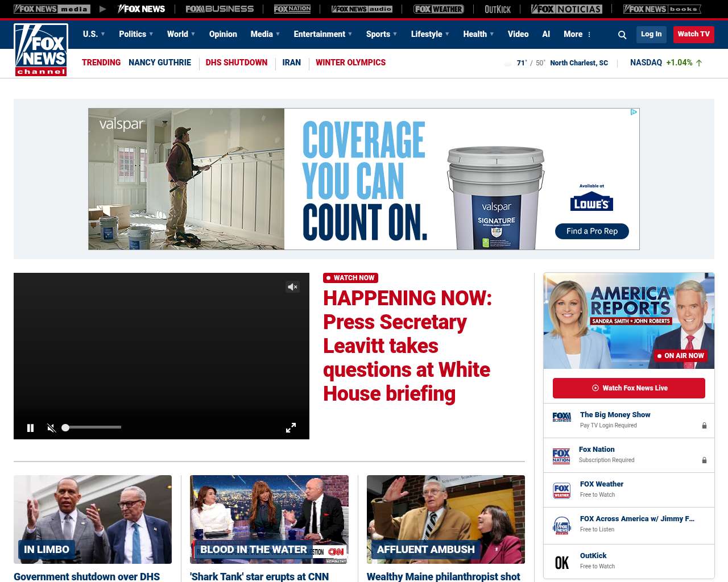The height and width of the screenshot is (582, 728).
Task: Click the Fox Business logo in top bar
Action: [x=220, y=9]
